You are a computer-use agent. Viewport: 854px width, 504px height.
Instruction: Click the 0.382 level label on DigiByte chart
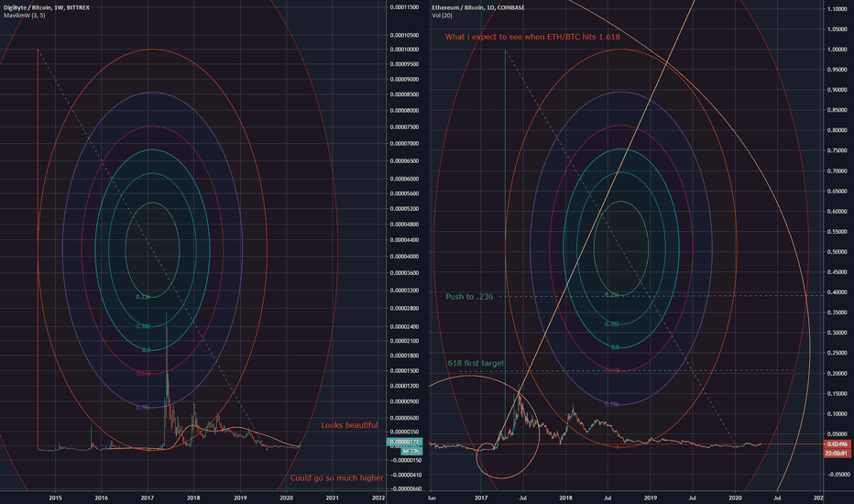(x=143, y=326)
